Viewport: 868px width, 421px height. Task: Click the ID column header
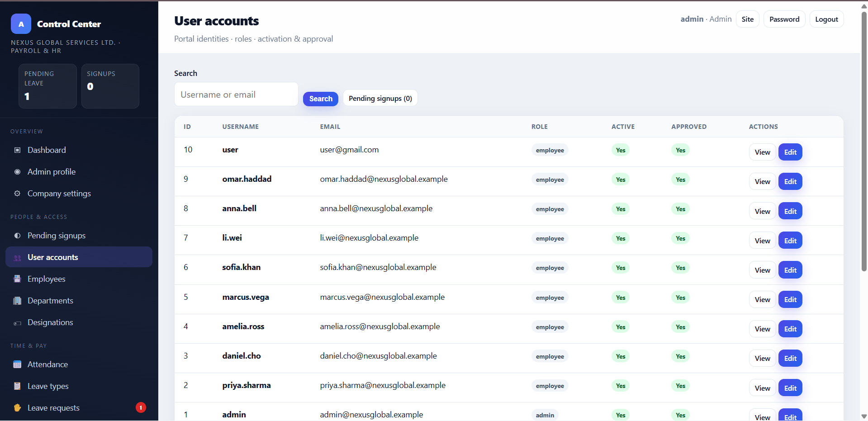tap(187, 127)
